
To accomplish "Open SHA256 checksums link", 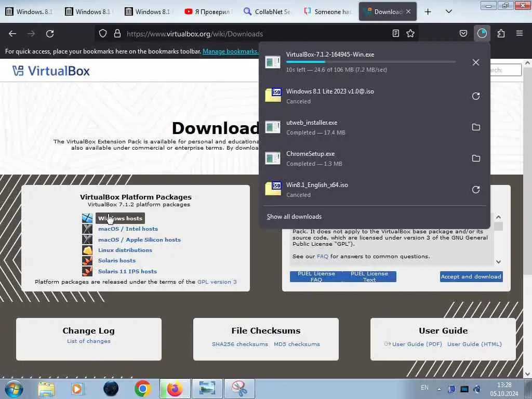I will click(x=240, y=344).
